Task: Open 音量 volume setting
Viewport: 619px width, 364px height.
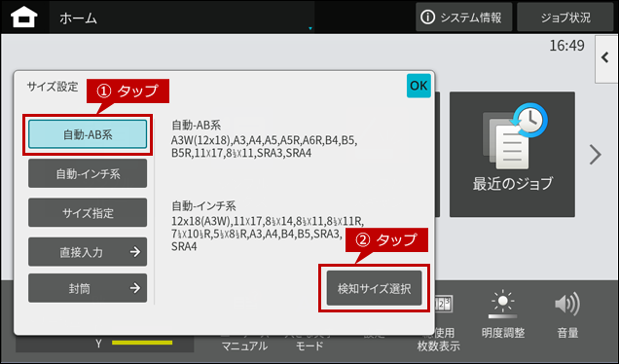Action: click(x=567, y=314)
